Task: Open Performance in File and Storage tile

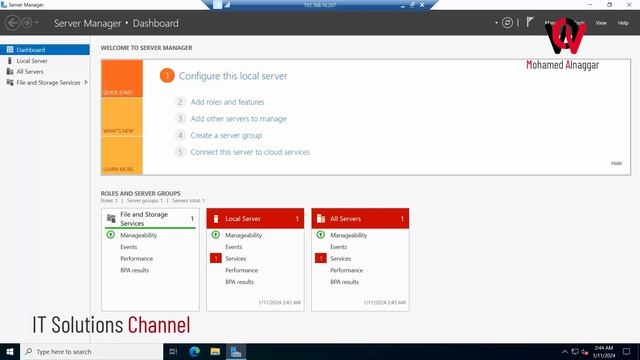Action: click(136, 259)
